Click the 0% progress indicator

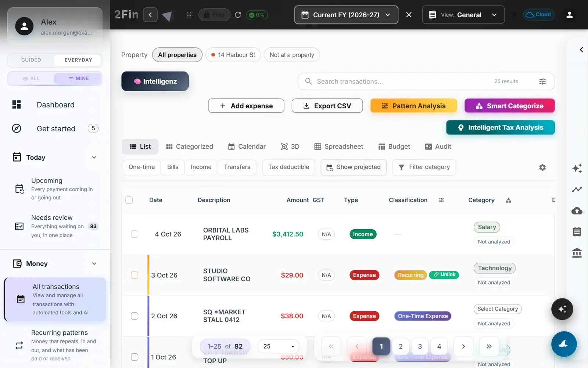tap(257, 15)
